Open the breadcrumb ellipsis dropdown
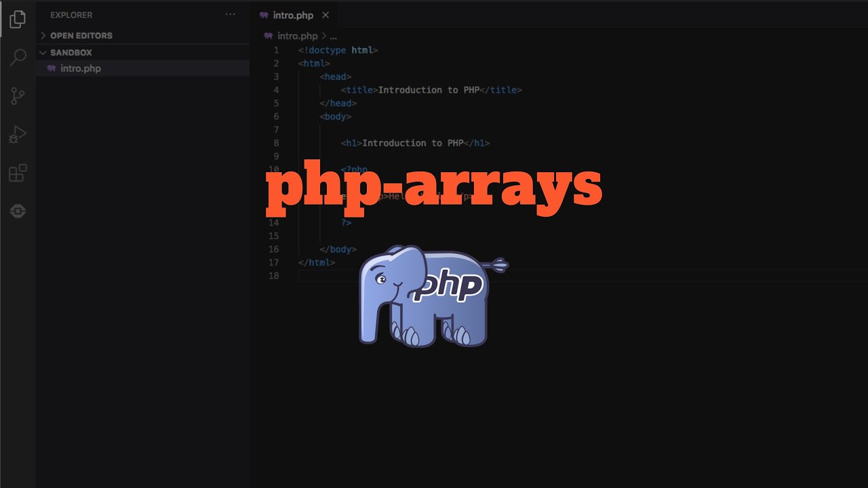The height and width of the screenshot is (488, 868). pos(333,36)
